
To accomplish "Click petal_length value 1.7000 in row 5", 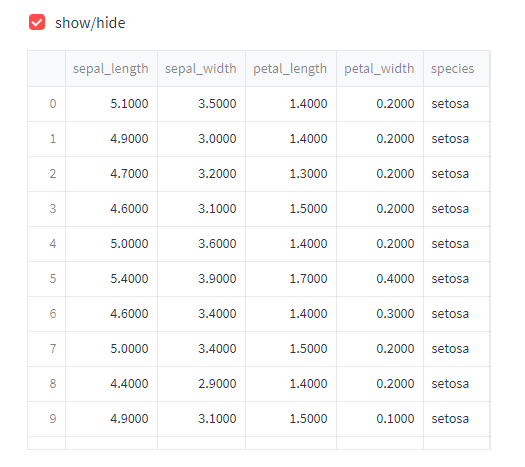I will point(308,279).
